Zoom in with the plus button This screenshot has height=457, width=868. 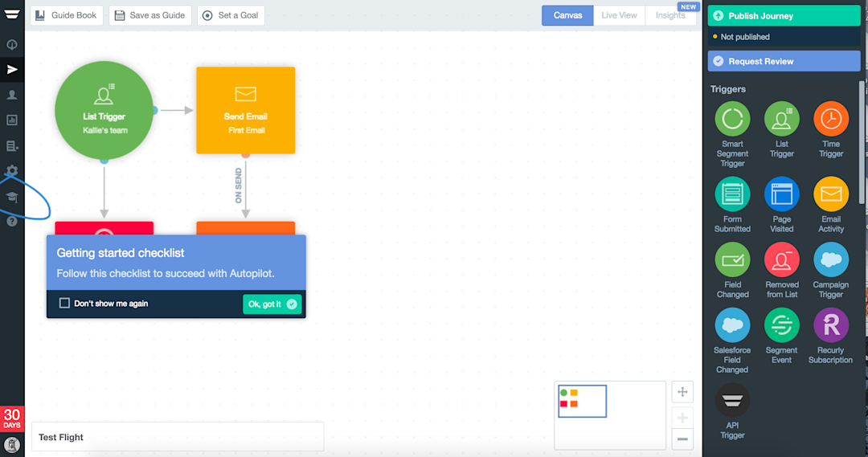click(x=682, y=418)
